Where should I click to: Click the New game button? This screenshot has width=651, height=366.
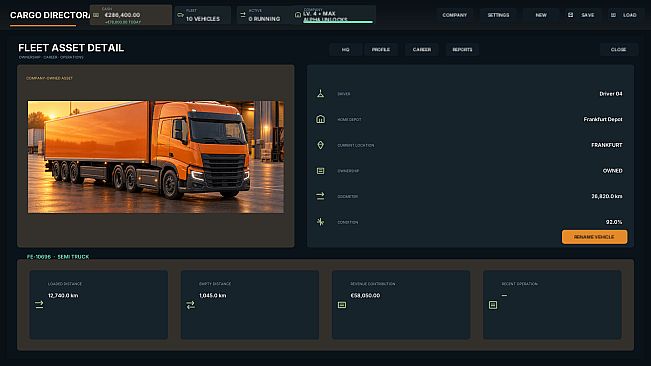(x=541, y=15)
